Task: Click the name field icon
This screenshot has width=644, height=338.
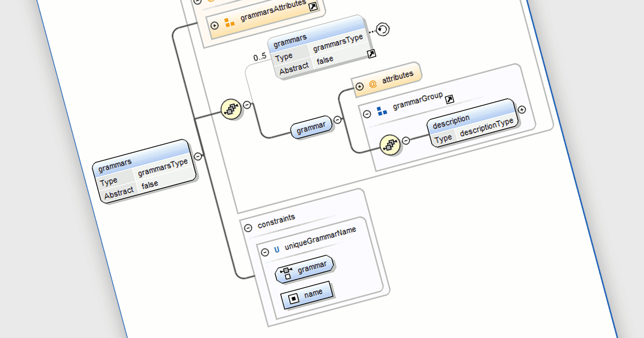Action: point(293,298)
